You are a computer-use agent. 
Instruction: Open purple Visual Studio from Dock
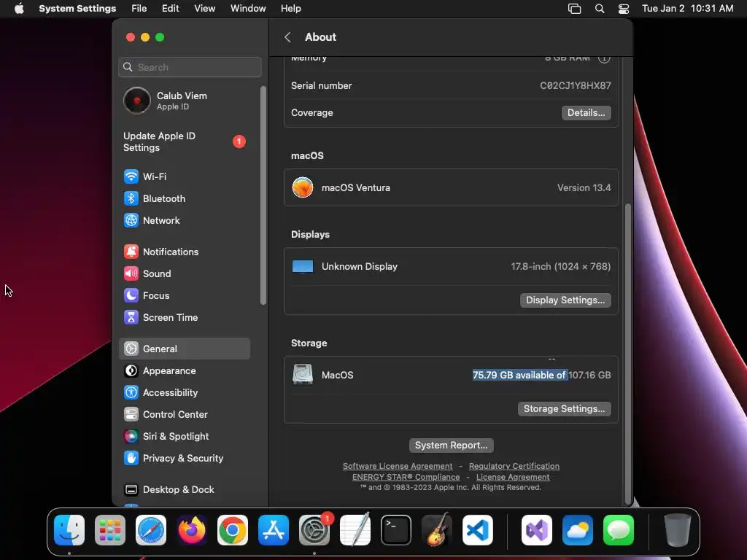537,530
